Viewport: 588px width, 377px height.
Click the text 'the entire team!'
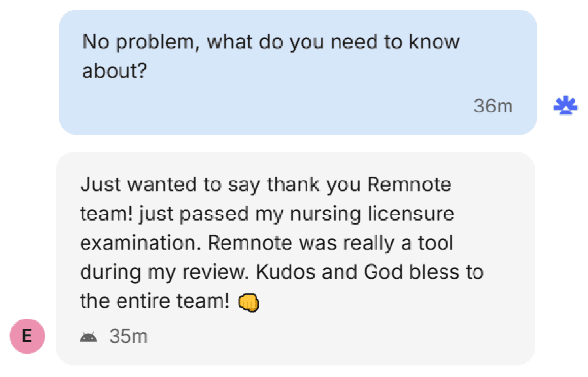pos(154,301)
